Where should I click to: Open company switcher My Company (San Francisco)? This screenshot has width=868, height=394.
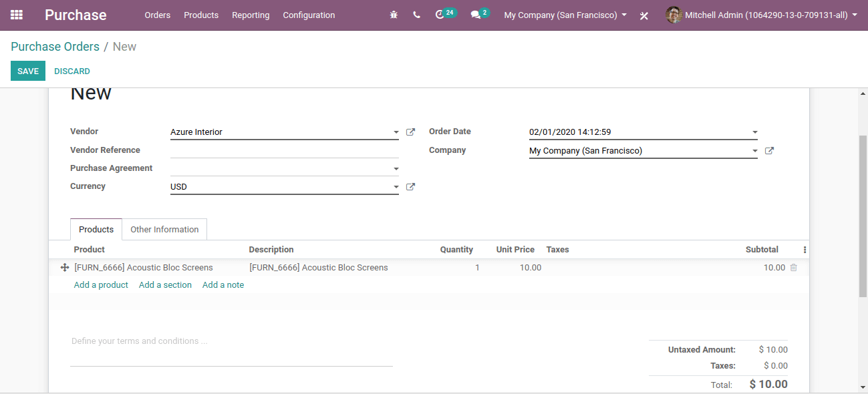tap(565, 15)
